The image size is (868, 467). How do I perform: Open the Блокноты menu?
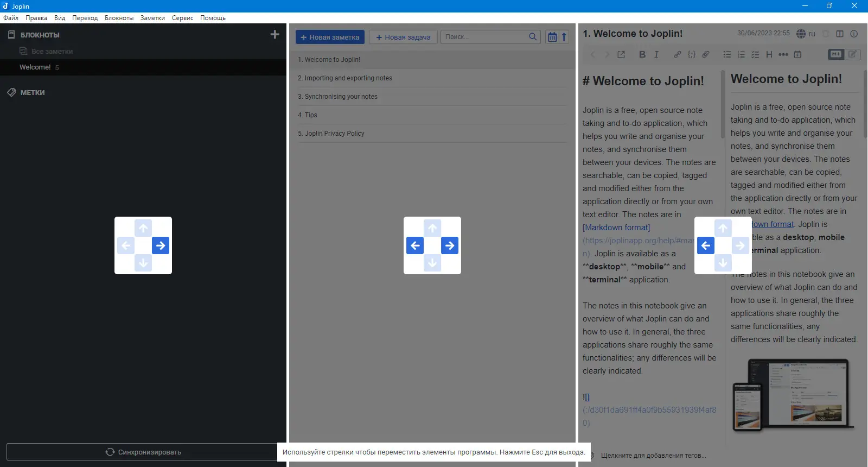click(119, 18)
